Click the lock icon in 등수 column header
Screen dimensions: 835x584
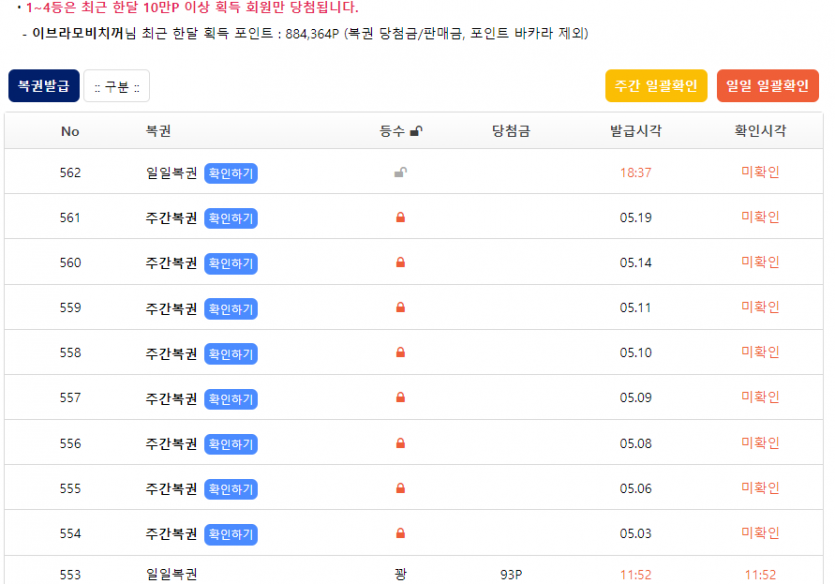click(x=416, y=131)
